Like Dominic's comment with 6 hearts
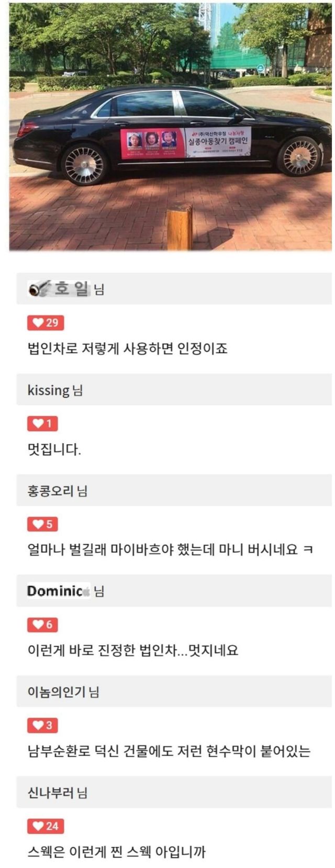 coord(42,624)
